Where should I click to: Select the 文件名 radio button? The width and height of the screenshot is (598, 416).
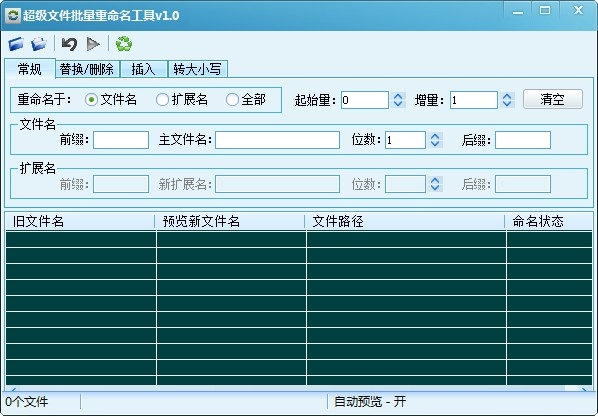point(91,100)
